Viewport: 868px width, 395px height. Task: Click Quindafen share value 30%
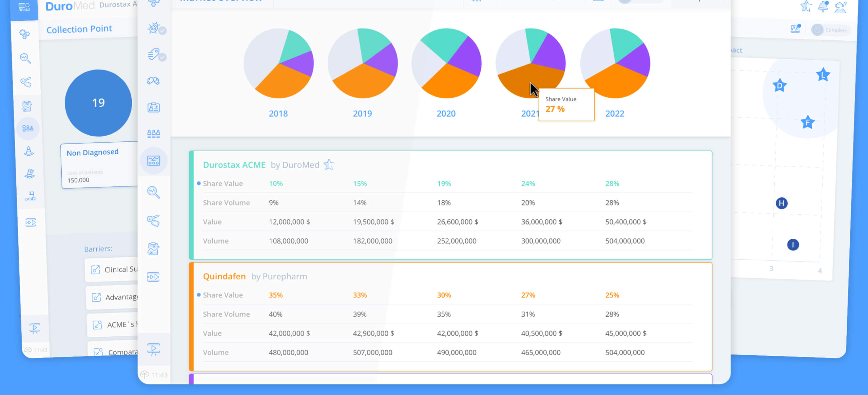[444, 295]
